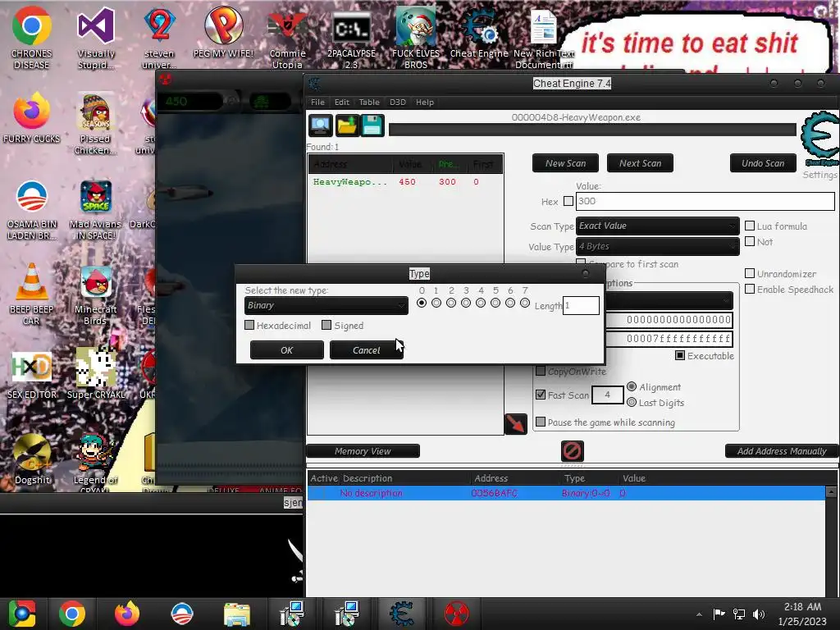This screenshot has height=630, width=840.
Task: Click the Start button on the taskbar
Action: pos(22,614)
